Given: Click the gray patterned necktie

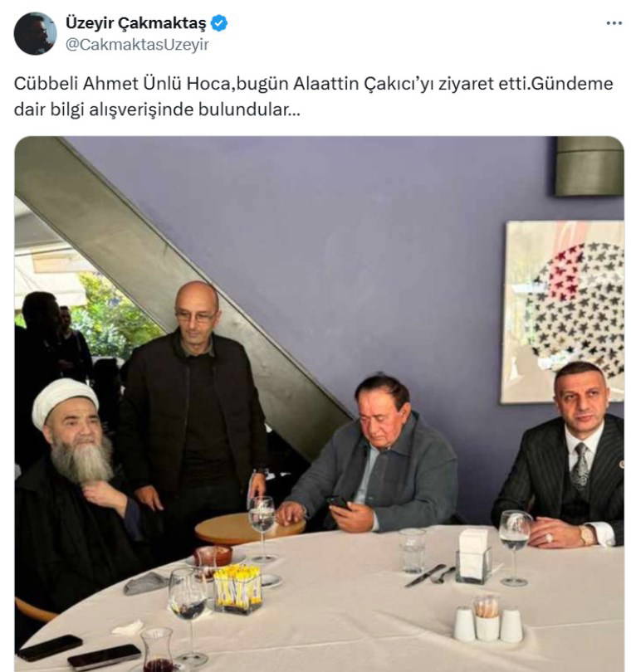Looking at the screenshot, I should tap(581, 467).
